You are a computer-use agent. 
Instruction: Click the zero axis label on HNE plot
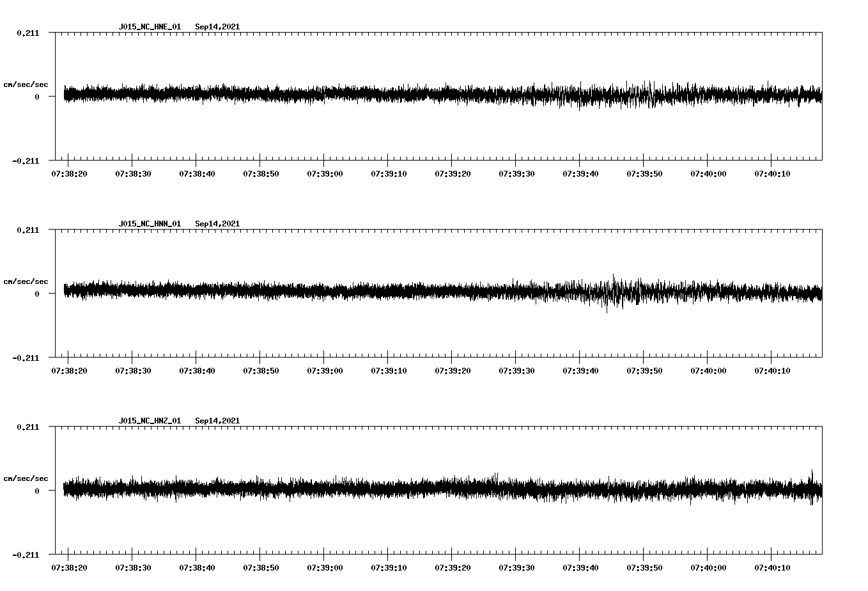[x=36, y=97]
